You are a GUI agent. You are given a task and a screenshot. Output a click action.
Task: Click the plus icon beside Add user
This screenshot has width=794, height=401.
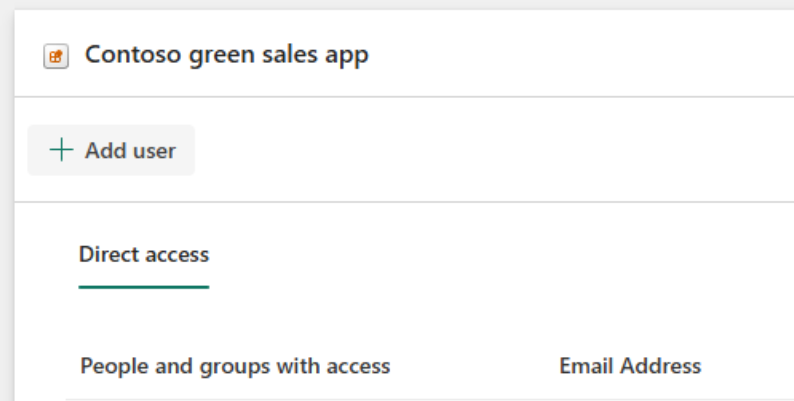coord(62,150)
